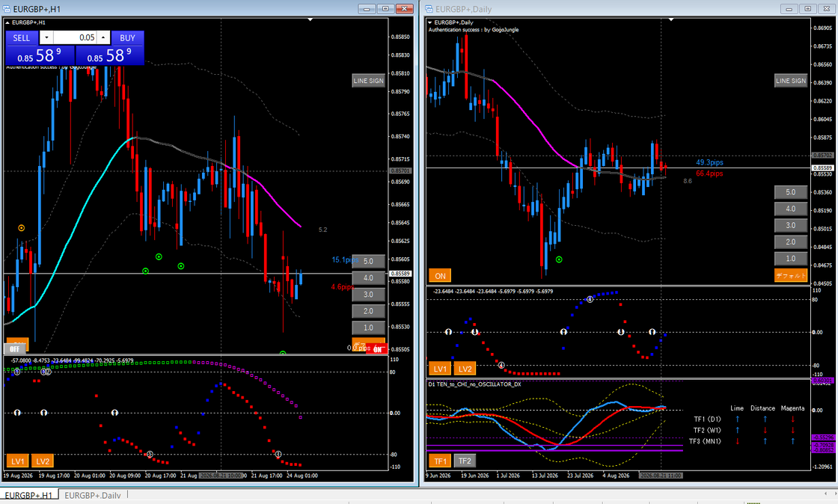This screenshot has height=504, width=838.
Task: Toggle the orange ON button on Daily chart
Action: [440, 276]
